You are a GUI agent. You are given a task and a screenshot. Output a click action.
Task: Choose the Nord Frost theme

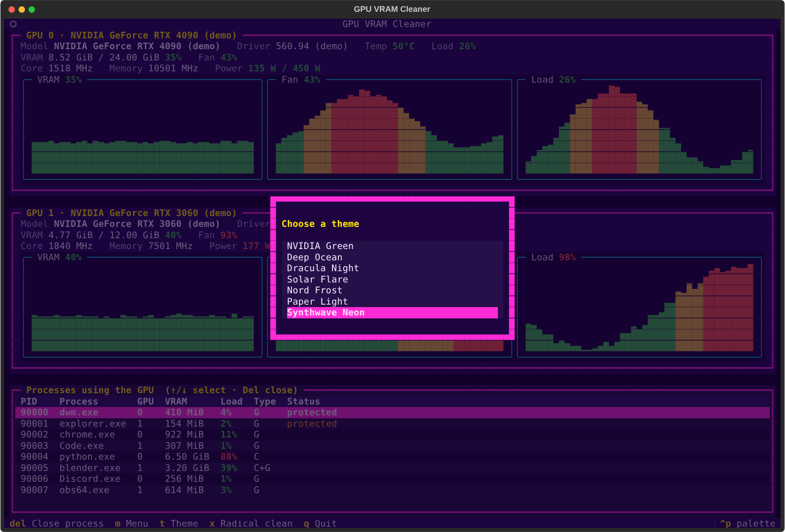(392, 290)
